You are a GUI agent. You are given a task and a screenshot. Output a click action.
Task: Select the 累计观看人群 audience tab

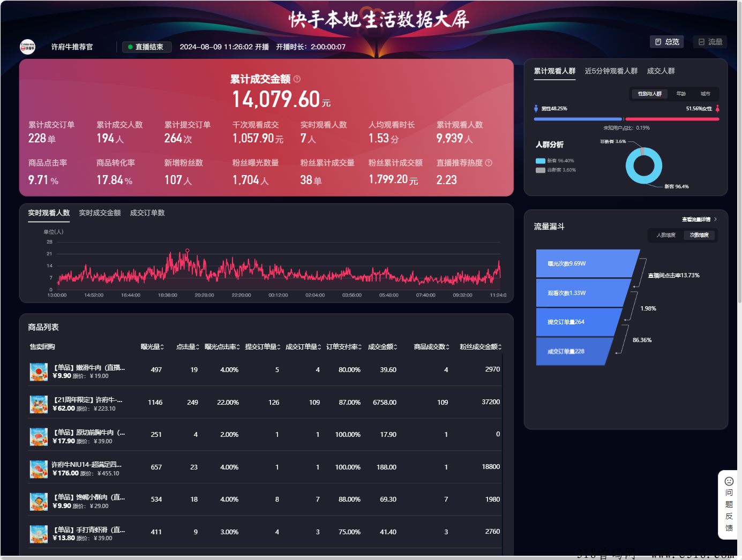(x=554, y=71)
